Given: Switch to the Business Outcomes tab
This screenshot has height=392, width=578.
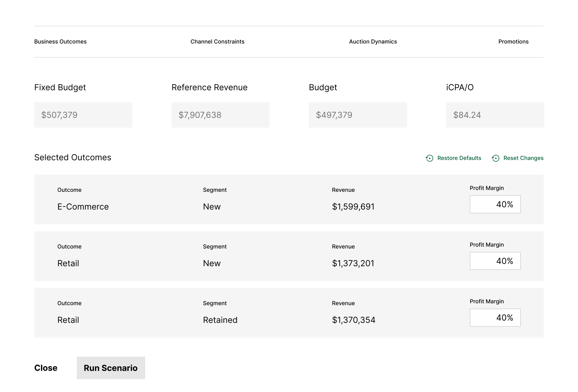Looking at the screenshot, I should pyautogui.click(x=60, y=42).
